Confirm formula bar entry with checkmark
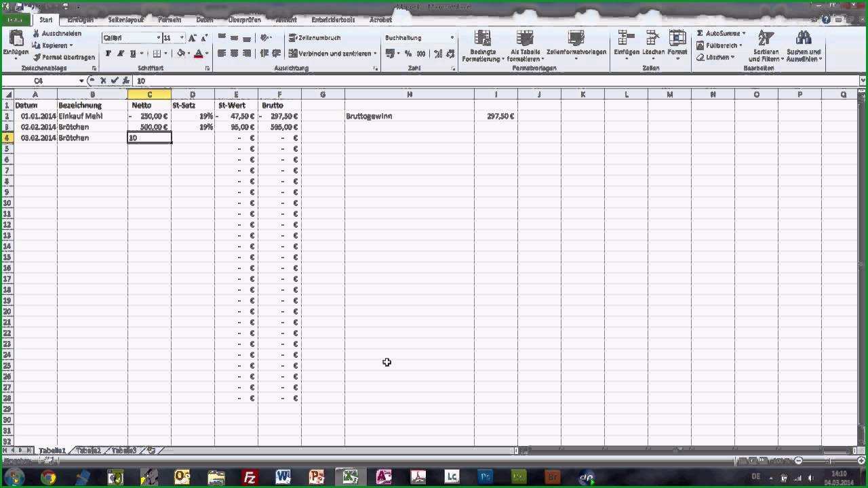Image resolution: width=868 pixels, height=488 pixels. 115,81
